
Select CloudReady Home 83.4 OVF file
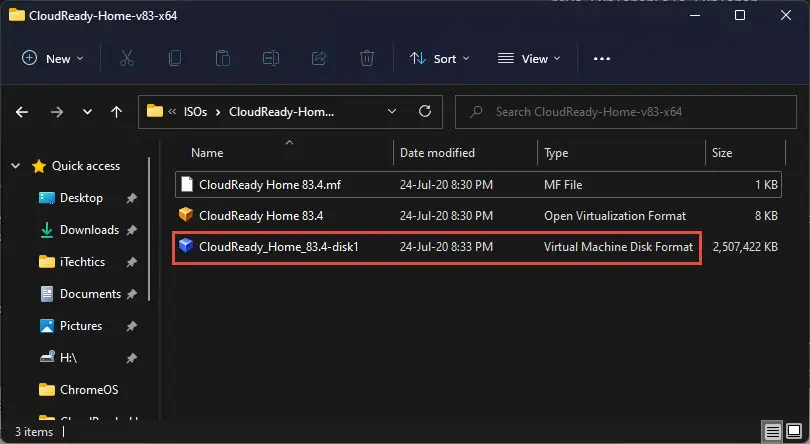coord(261,216)
